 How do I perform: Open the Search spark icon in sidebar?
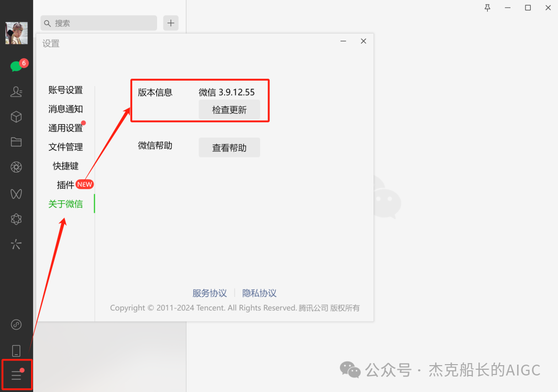click(17, 244)
